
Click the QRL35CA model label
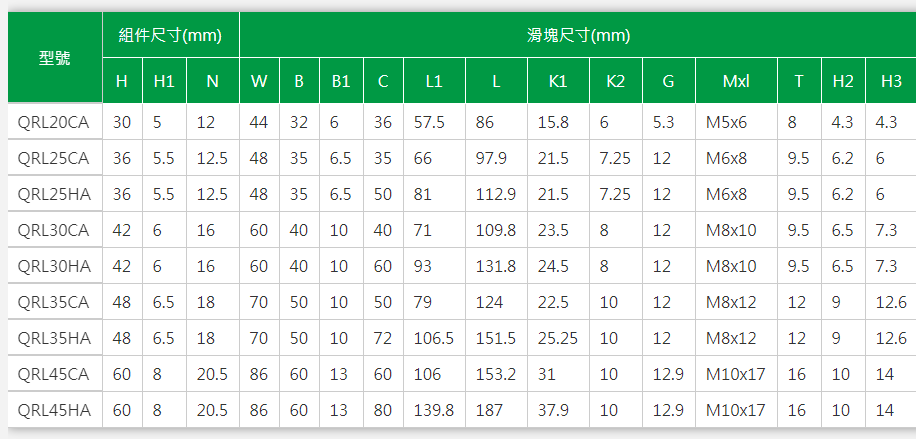click(55, 302)
